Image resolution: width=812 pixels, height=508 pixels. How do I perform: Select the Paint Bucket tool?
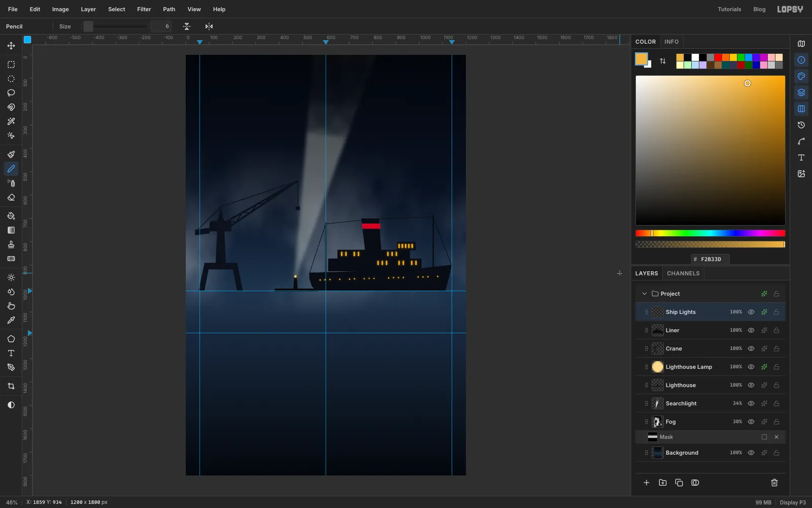coord(11,216)
